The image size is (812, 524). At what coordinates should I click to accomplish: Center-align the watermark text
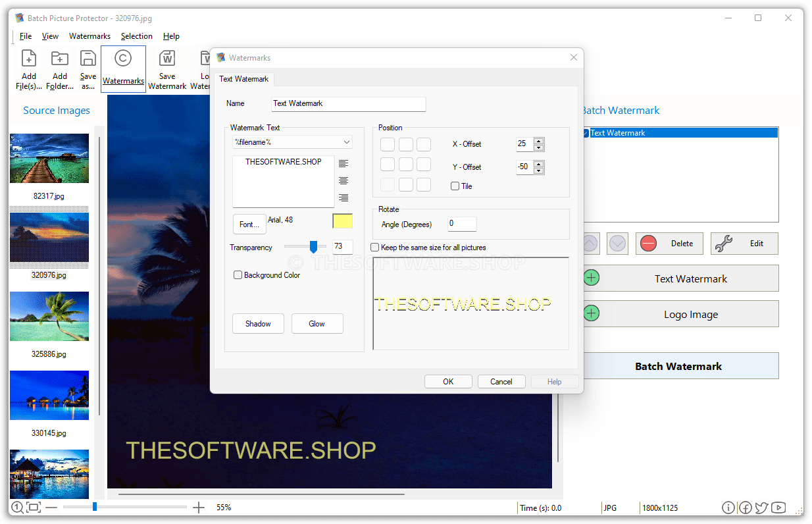coord(343,180)
